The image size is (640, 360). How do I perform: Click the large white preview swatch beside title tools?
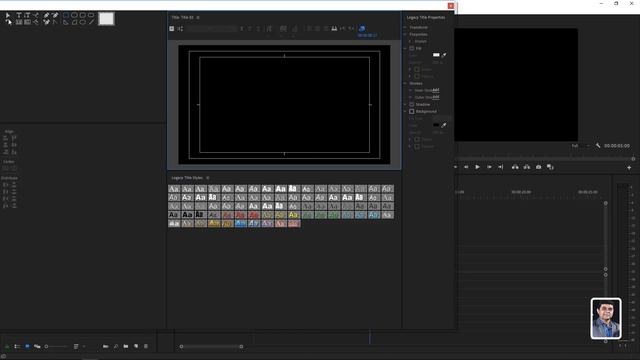click(x=106, y=19)
